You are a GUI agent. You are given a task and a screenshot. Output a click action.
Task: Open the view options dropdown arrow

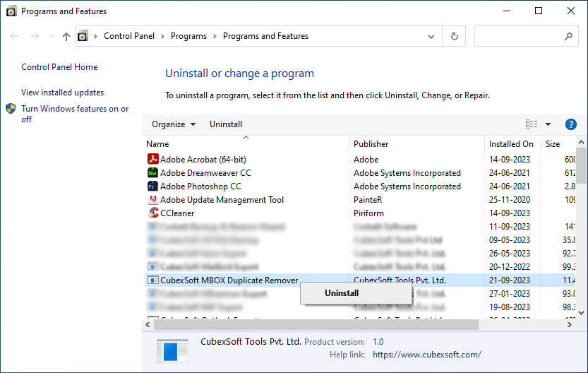point(548,124)
